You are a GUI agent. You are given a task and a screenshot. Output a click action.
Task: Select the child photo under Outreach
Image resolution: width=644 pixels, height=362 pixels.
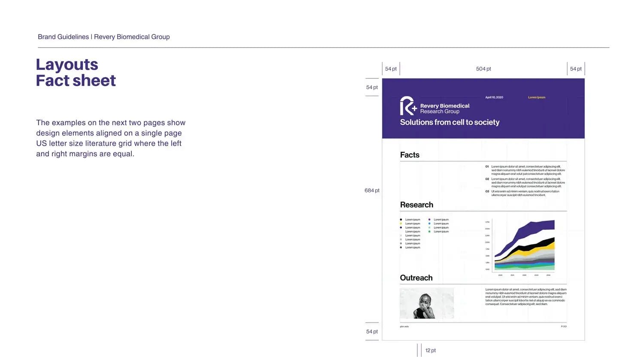426,303
